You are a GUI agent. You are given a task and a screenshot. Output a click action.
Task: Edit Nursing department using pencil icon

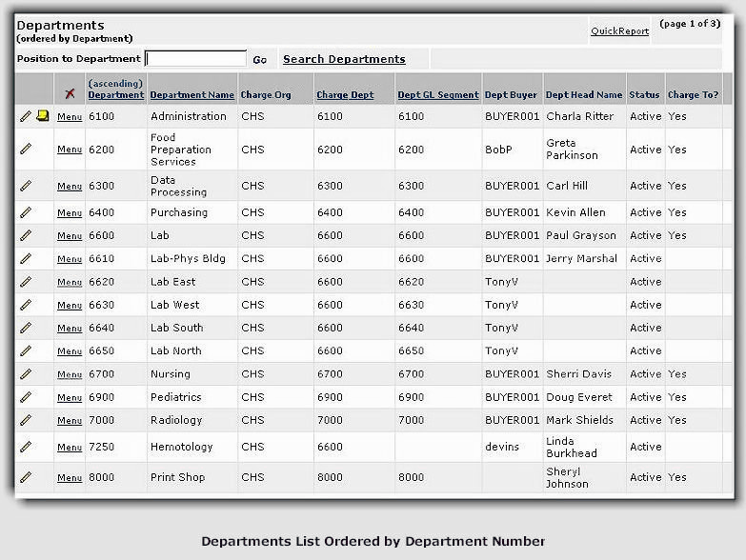click(26, 374)
